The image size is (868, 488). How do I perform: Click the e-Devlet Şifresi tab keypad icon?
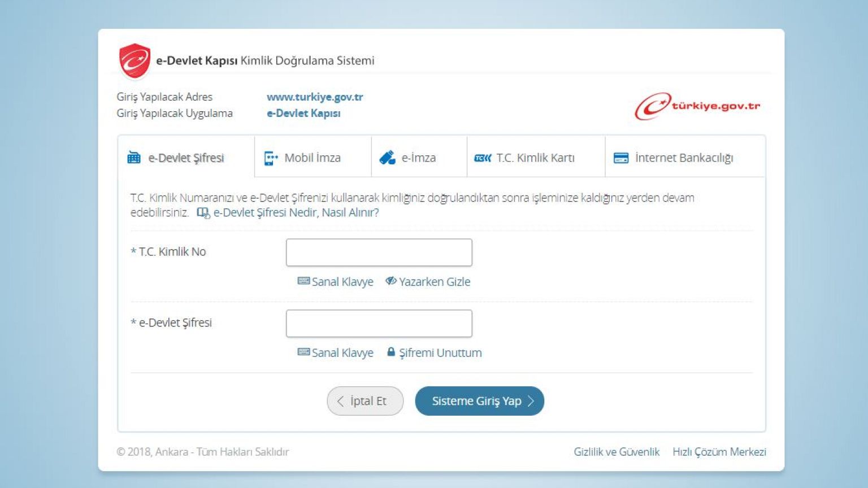[134, 158]
